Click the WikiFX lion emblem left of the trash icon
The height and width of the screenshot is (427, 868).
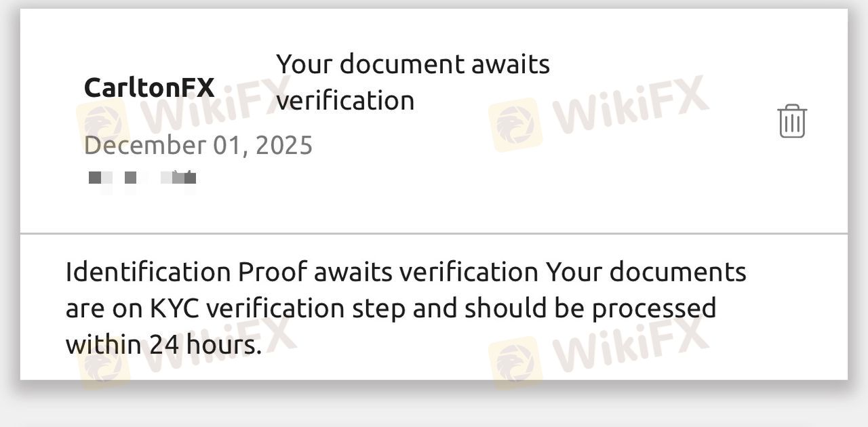tap(515, 124)
